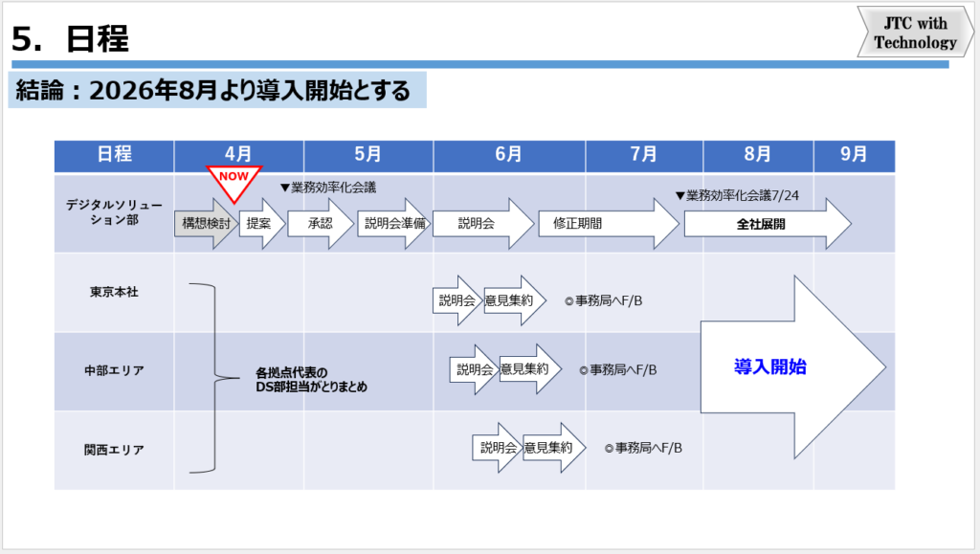Image resolution: width=980 pixels, height=554 pixels.
Task: Click the 説明会準備 arrow
Action: (x=393, y=224)
